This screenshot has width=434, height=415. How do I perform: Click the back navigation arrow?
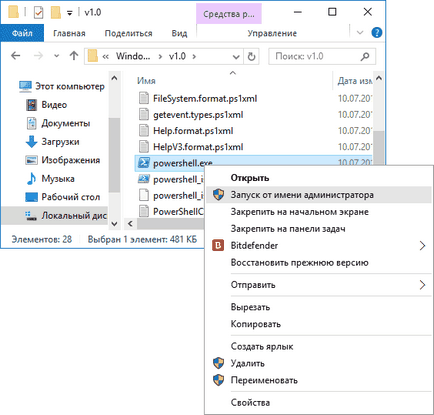coord(16,56)
